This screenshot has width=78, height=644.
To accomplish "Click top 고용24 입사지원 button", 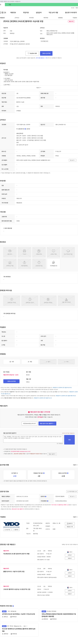I will pos(46,53).
